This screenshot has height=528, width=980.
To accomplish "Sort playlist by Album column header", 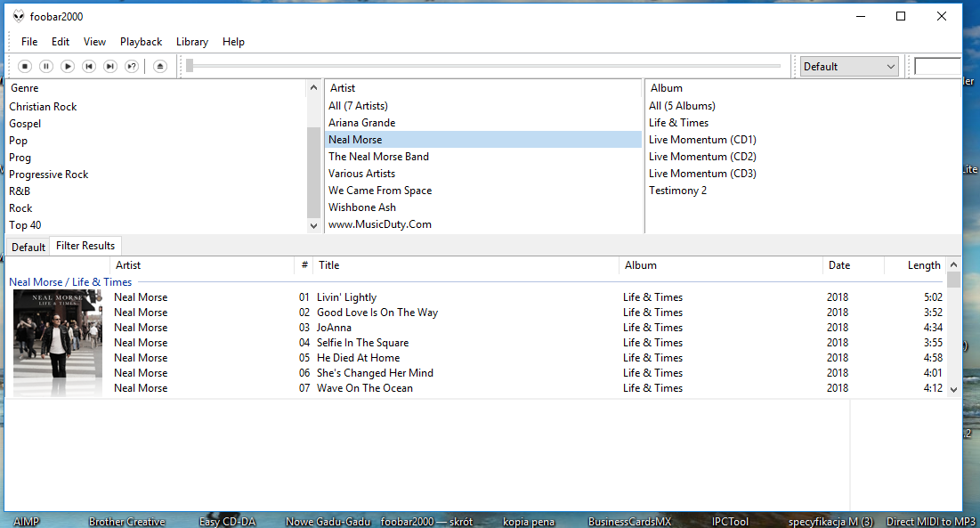I will (721, 265).
